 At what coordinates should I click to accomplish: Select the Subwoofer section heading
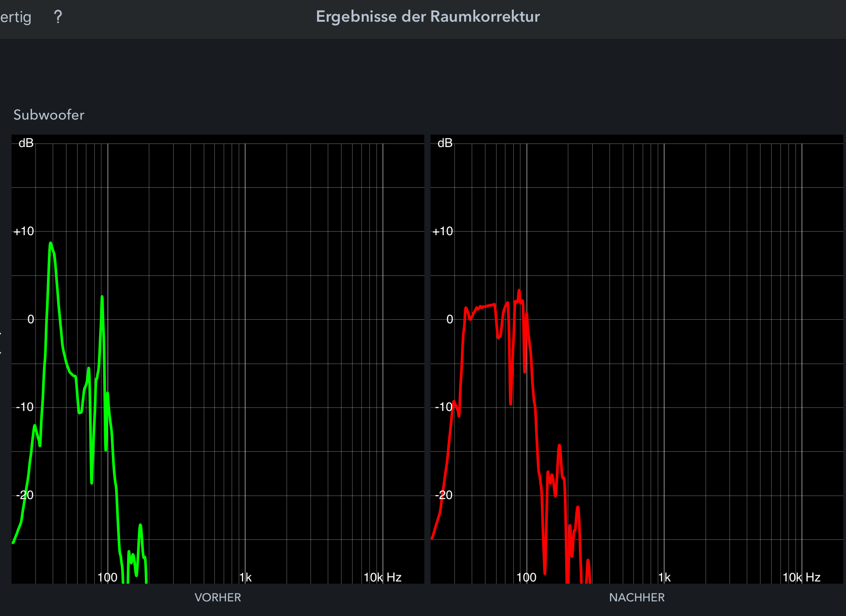[49, 115]
